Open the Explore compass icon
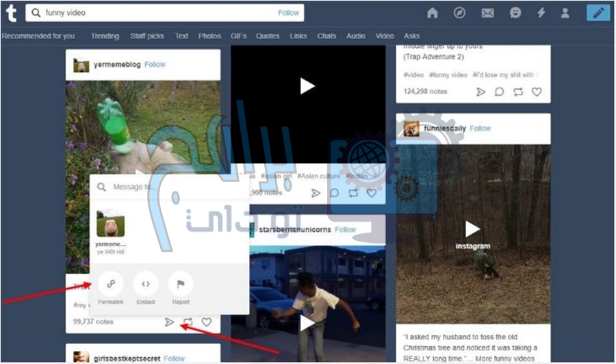Viewport: 616px width, 364px height. [x=459, y=13]
